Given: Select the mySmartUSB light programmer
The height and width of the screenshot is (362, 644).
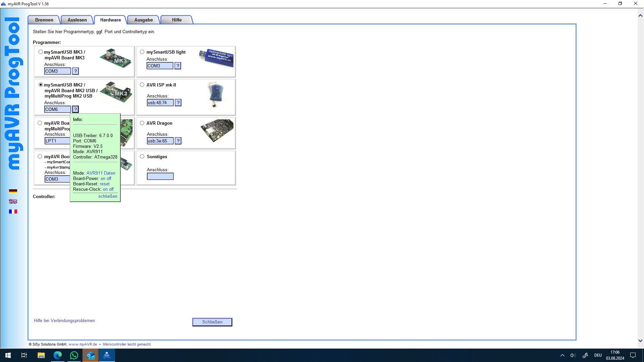Looking at the screenshot, I should [142, 52].
